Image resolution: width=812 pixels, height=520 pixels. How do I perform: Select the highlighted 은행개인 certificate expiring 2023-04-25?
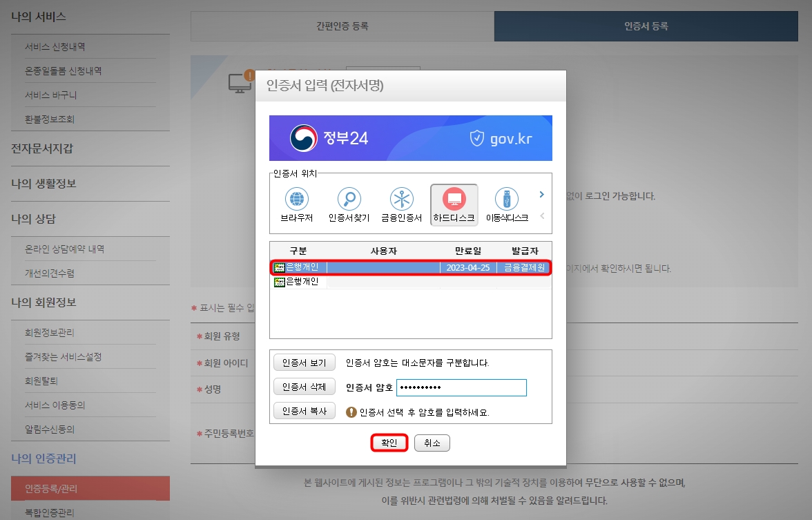(x=410, y=267)
